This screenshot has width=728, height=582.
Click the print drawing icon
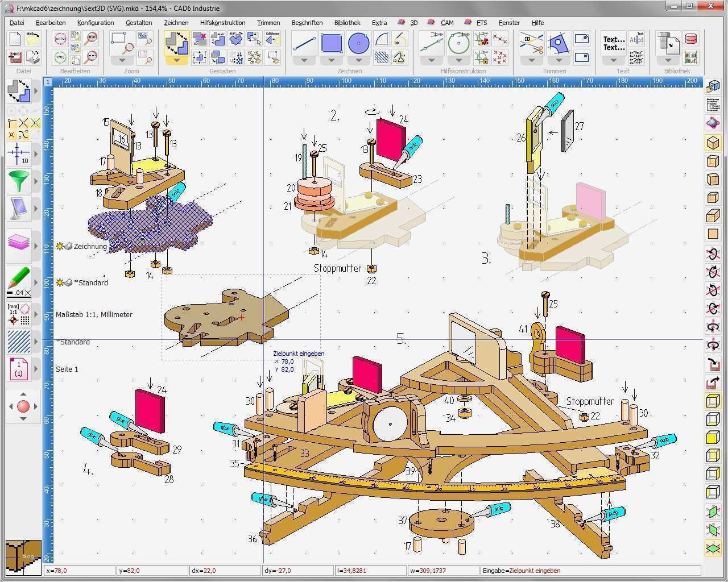click(x=33, y=57)
